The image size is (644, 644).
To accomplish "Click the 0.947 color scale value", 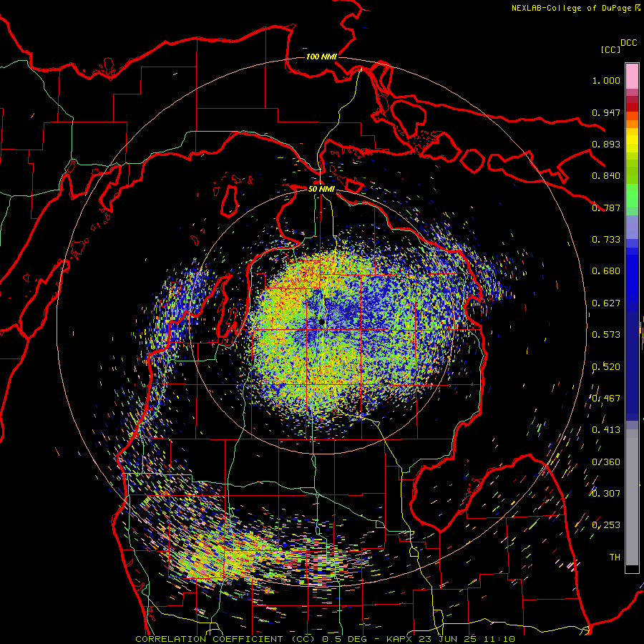I will pos(606,112).
